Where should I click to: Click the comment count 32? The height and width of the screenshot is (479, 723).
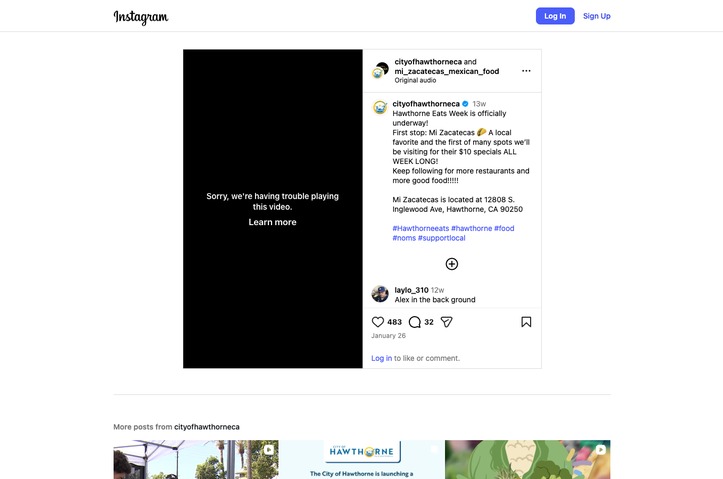pos(429,322)
